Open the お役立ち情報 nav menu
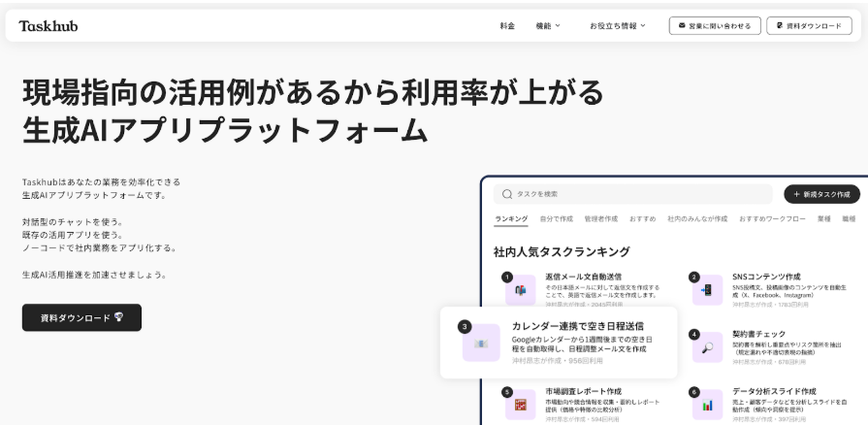The height and width of the screenshot is (425, 868). [618, 25]
